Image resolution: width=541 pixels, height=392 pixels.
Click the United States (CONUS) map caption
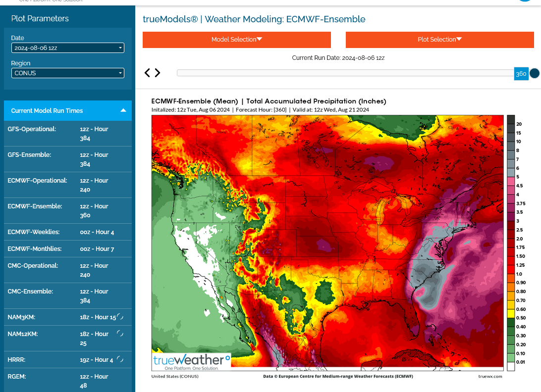[175, 377]
